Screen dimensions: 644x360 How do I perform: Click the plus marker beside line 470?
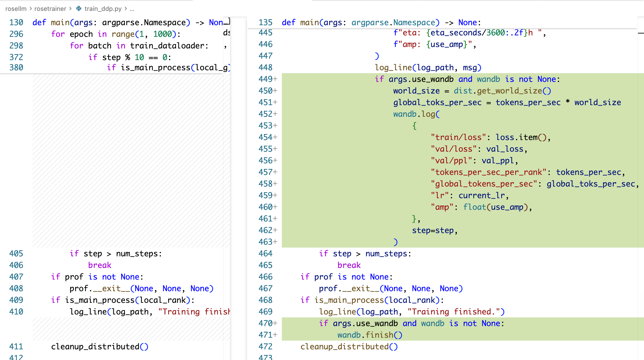[x=275, y=323]
